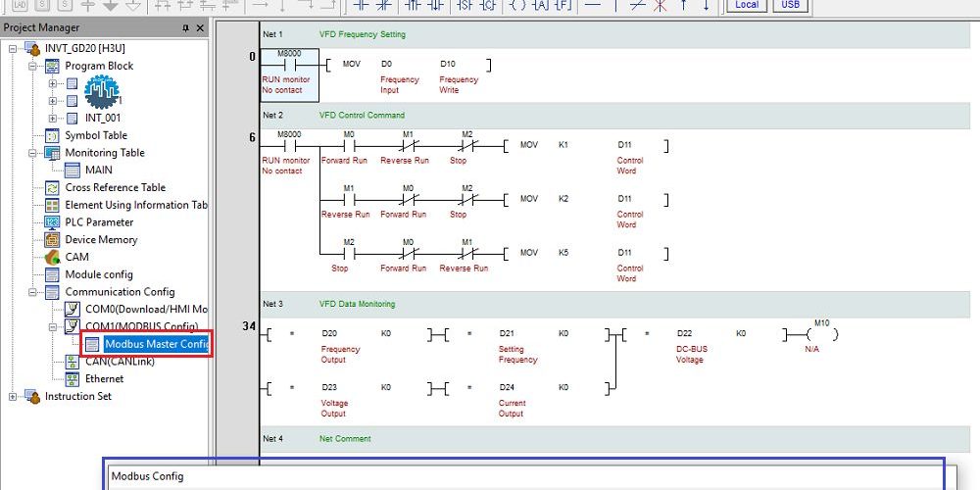Select vertical line drawing tool
The width and height of the screenshot is (980, 490).
coord(615,5)
